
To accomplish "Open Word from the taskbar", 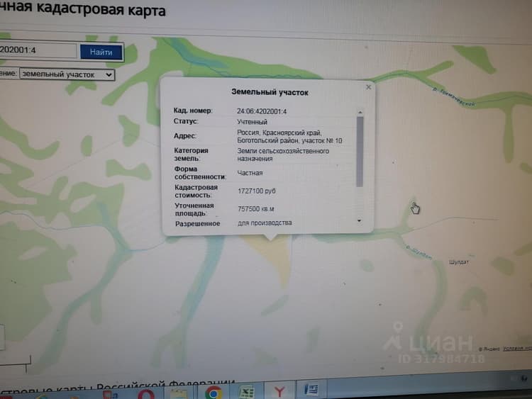I will pyautogui.click(x=312, y=389).
